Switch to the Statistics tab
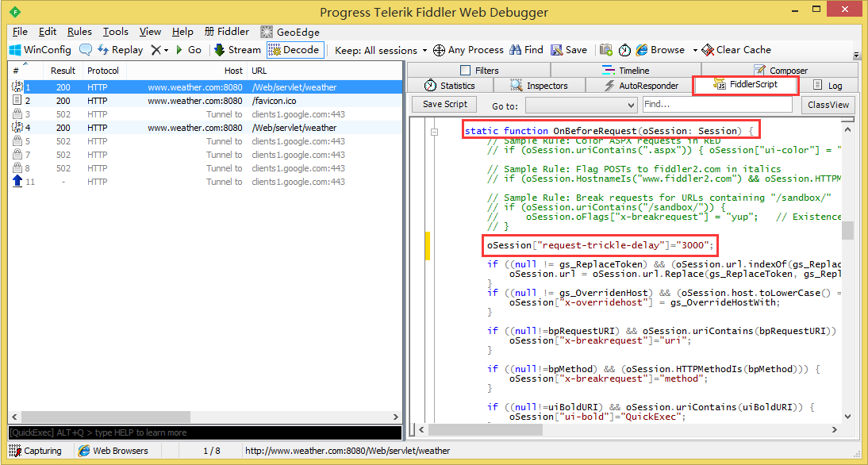The height and width of the screenshot is (465, 868). [x=450, y=86]
